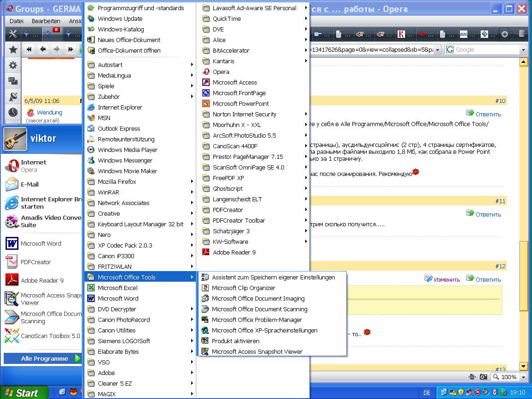Open the Opera bookmarks star panel

[x=13, y=49]
